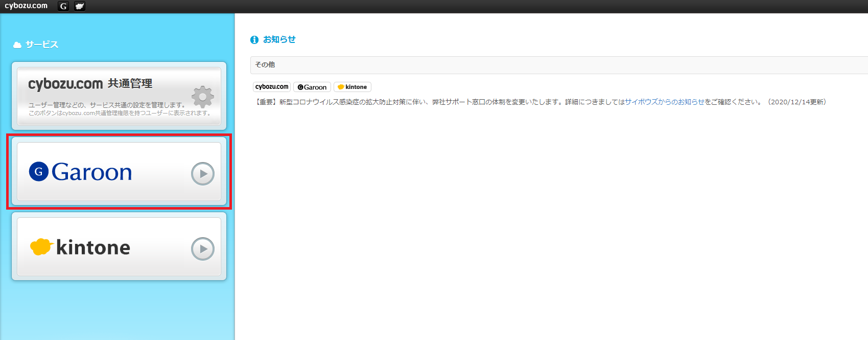Select the Garoon tag in notices
The height and width of the screenshot is (340, 868).
pos(312,87)
